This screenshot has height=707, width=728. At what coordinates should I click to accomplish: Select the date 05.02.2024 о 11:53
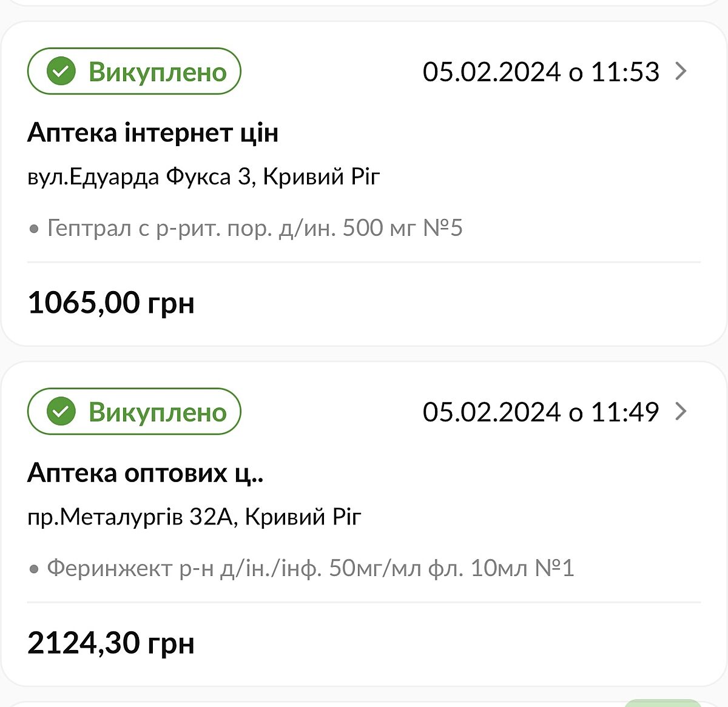tap(541, 72)
